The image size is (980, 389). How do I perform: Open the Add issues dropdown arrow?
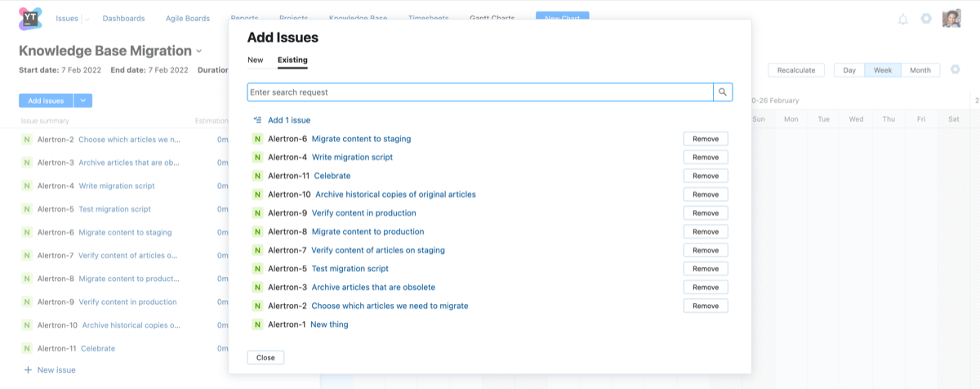(x=82, y=101)
